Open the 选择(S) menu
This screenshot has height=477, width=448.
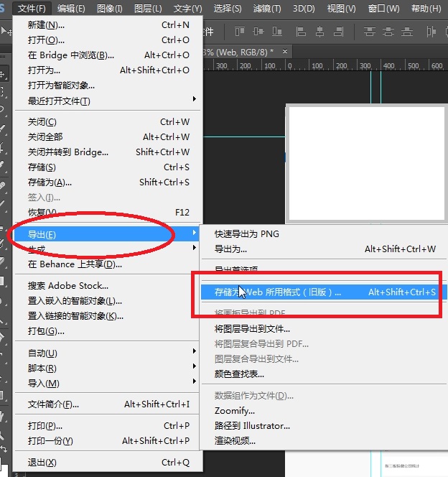(x=228, y=8)
